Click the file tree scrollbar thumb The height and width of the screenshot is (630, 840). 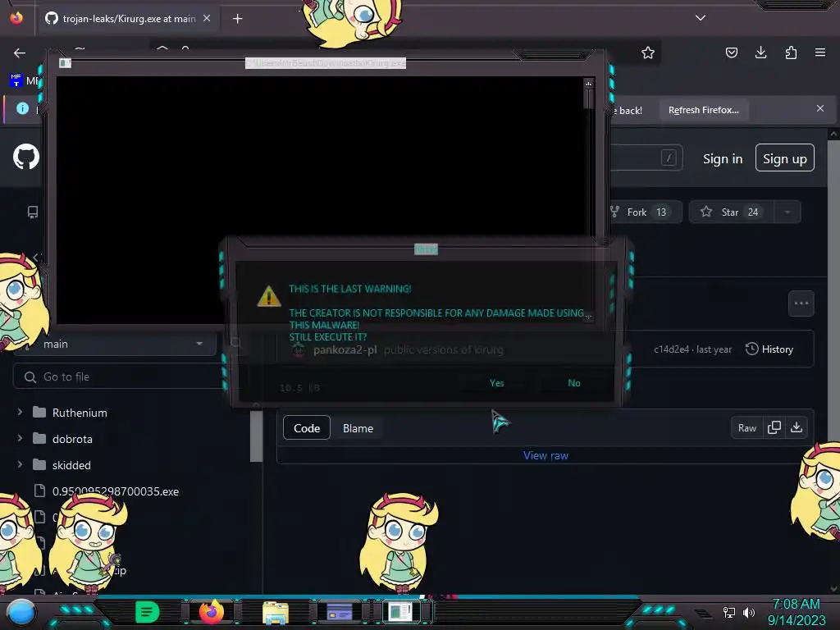256,436
